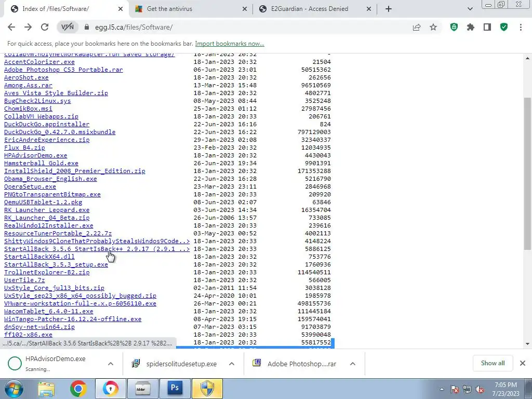Toggle the side panel icon
The width and height of the screenshot is (532, 399).
pyautogui.click(x=487, y=27)
